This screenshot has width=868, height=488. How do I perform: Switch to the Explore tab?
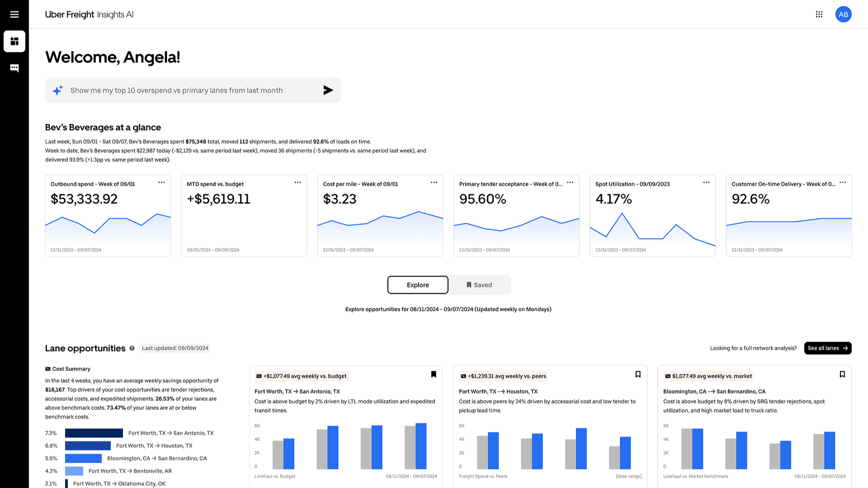pos(418,285)
